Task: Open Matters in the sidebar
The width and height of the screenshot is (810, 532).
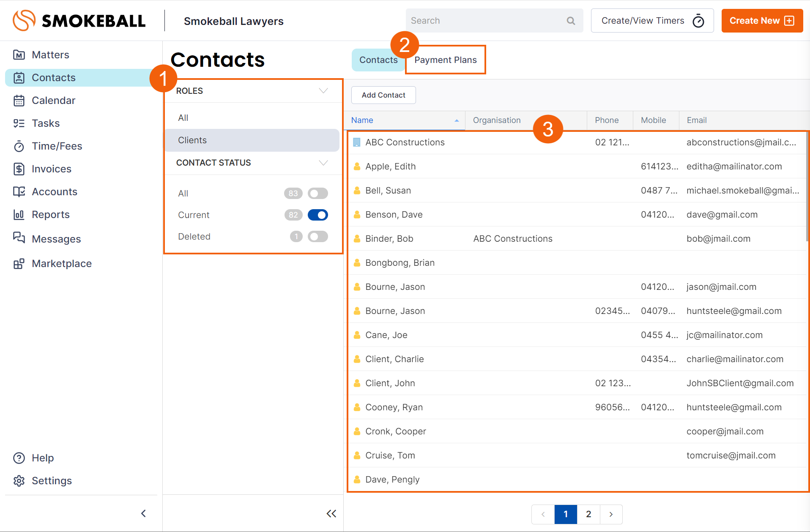Action: click(x=50, y=55)
